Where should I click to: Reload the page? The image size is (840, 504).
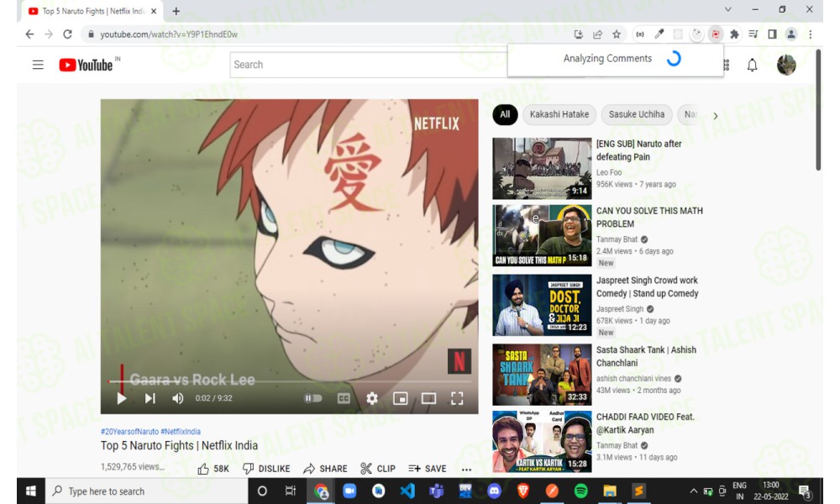click(x=67, y=34)
